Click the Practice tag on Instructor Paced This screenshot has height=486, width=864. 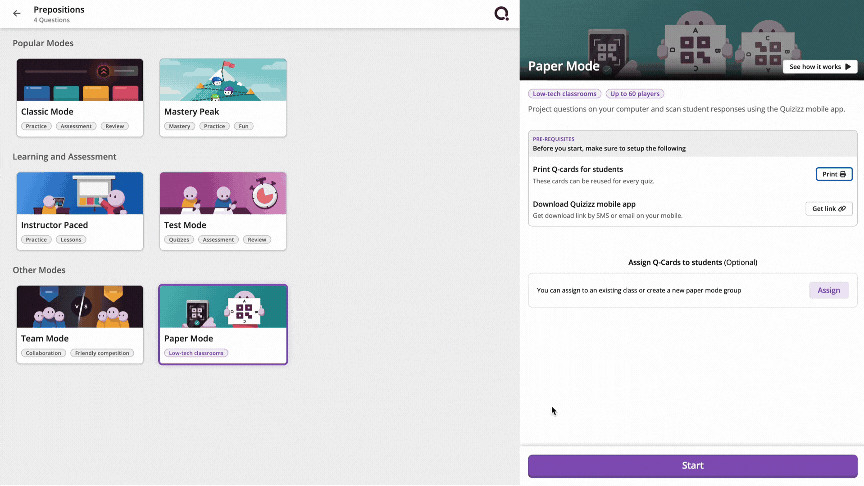(x=36, y=240)
